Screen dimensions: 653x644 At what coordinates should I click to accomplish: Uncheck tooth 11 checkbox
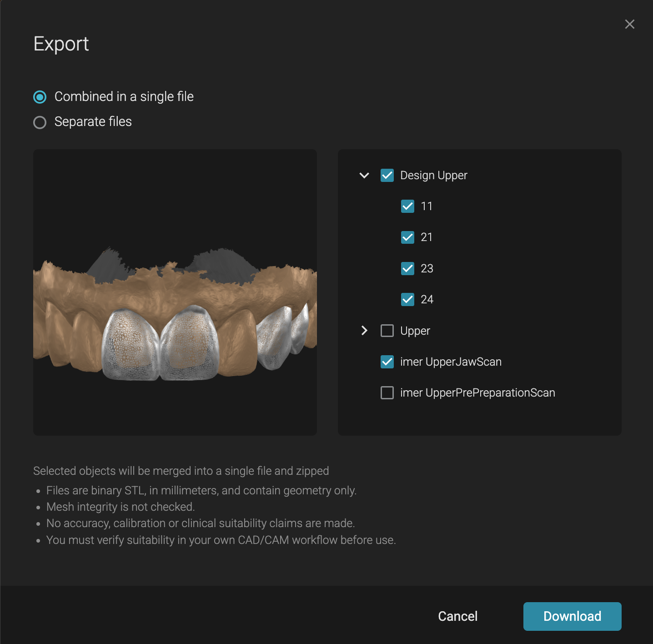click(x=407, y=206)
